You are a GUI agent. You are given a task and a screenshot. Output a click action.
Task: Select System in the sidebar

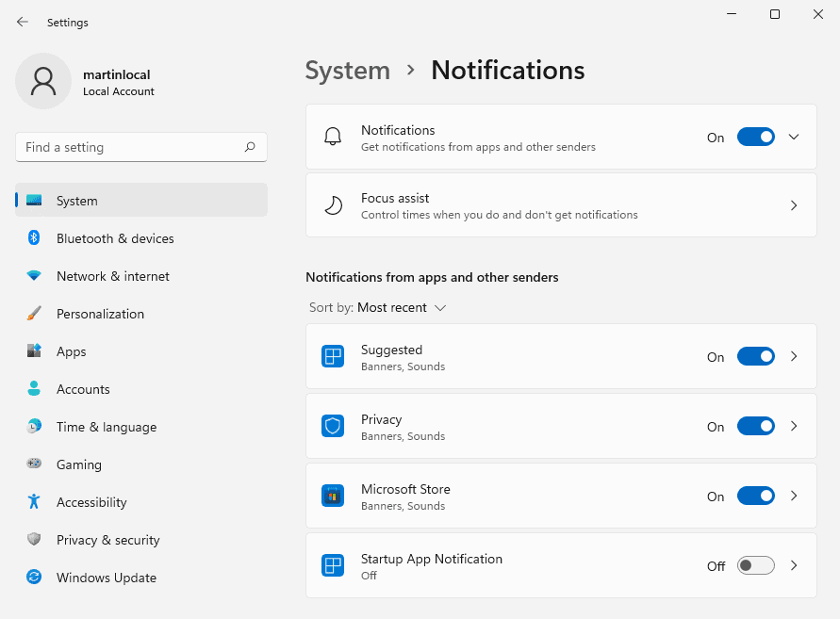pos(141,201)
